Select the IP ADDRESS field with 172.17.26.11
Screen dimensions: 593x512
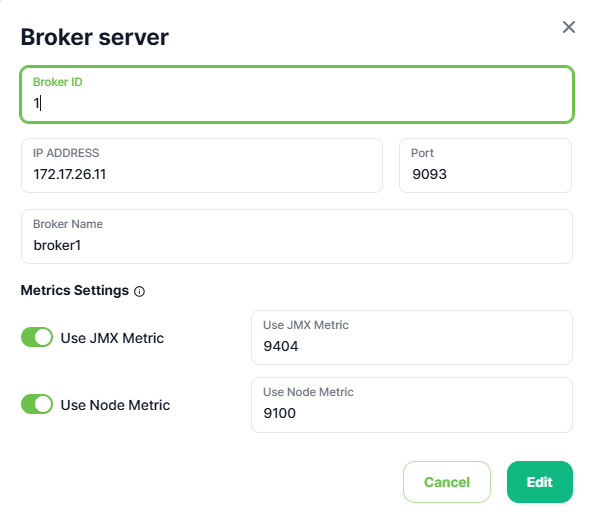202,165
